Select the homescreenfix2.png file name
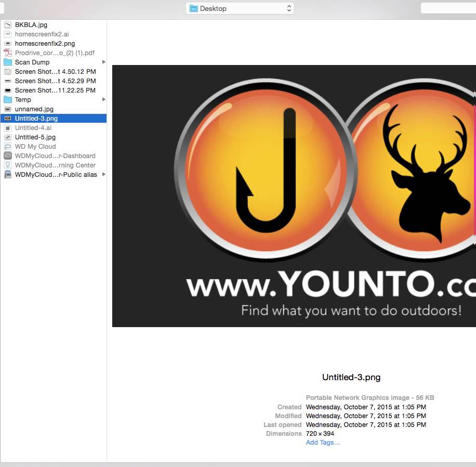476x467 pixels. coord(45,44)
